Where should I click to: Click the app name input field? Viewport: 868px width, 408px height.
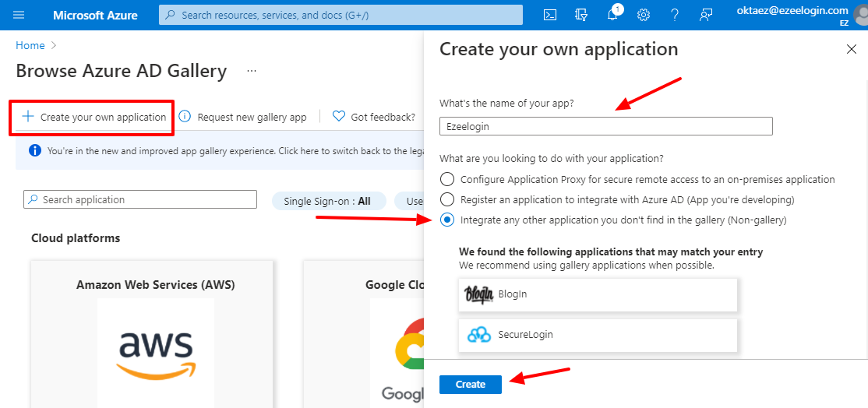pyautogui.click(x=605, y=126)
